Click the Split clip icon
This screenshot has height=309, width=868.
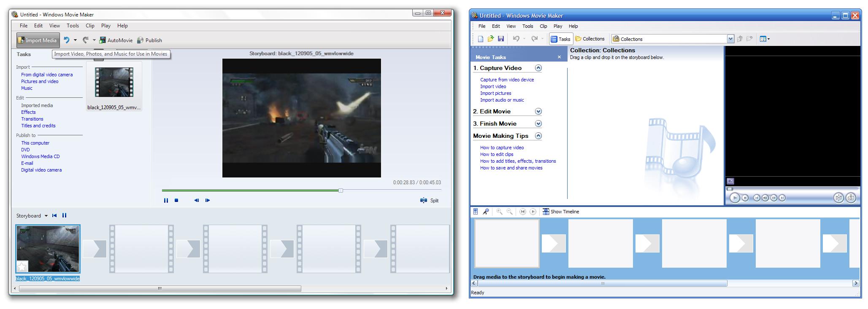424,201
